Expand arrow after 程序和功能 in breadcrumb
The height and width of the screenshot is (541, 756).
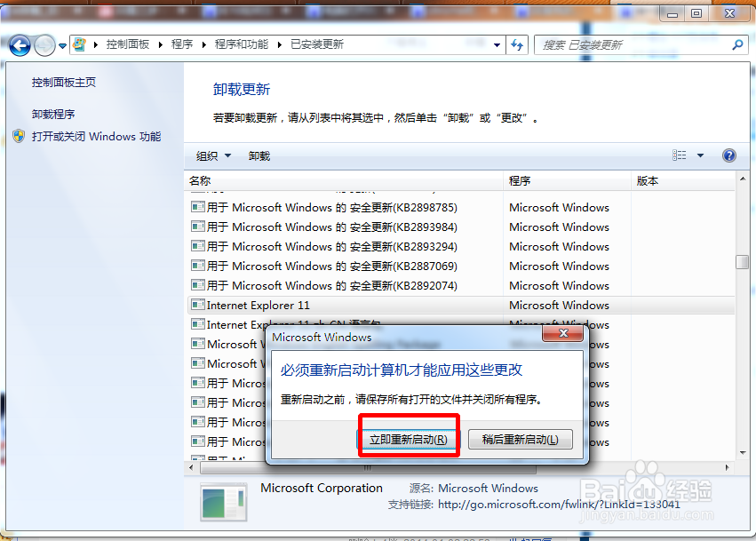pos(279,44)
